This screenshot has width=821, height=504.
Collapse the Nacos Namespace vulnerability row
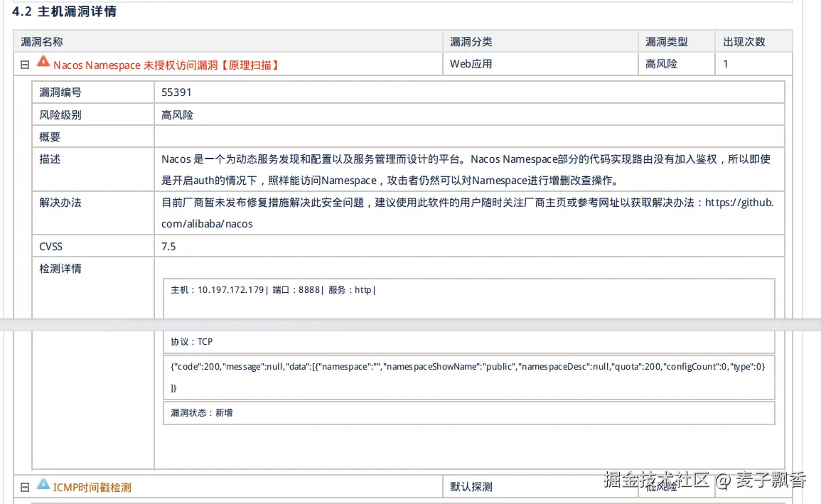point(25,65)
